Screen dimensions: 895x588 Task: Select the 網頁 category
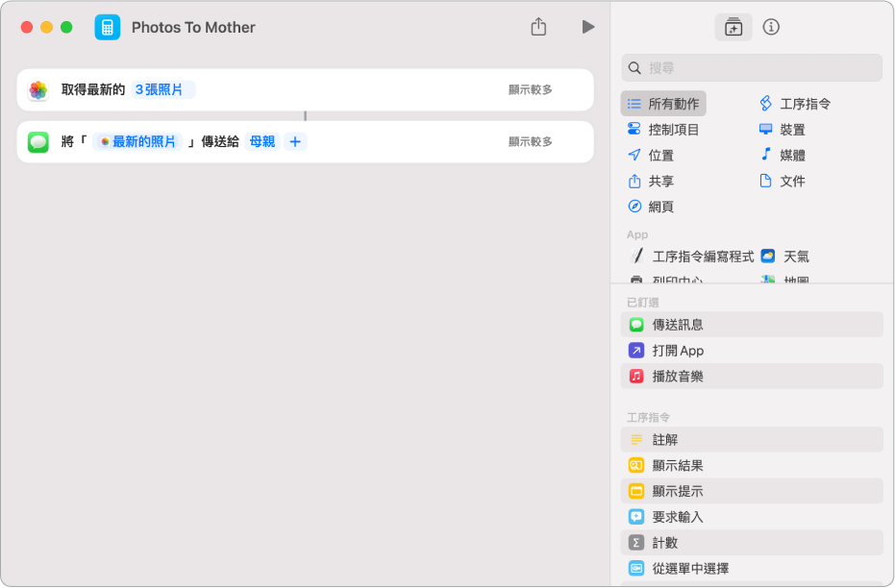point(651,207)
